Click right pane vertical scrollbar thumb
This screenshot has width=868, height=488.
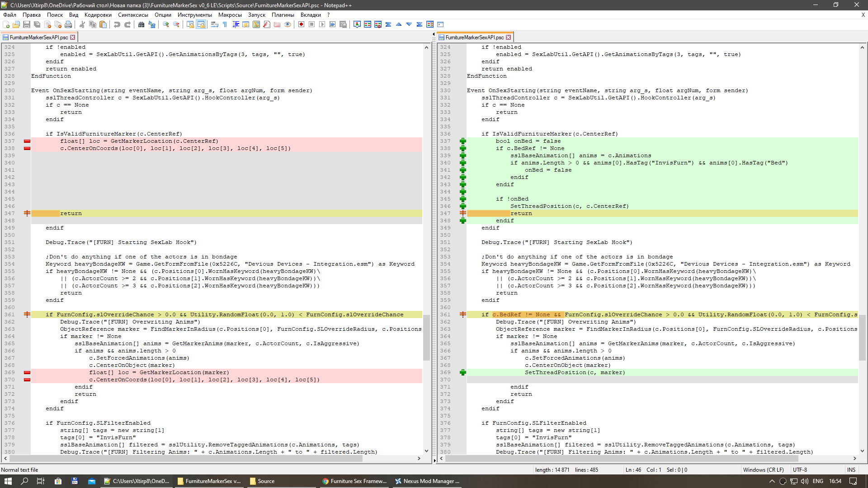[x=862, y=338]
